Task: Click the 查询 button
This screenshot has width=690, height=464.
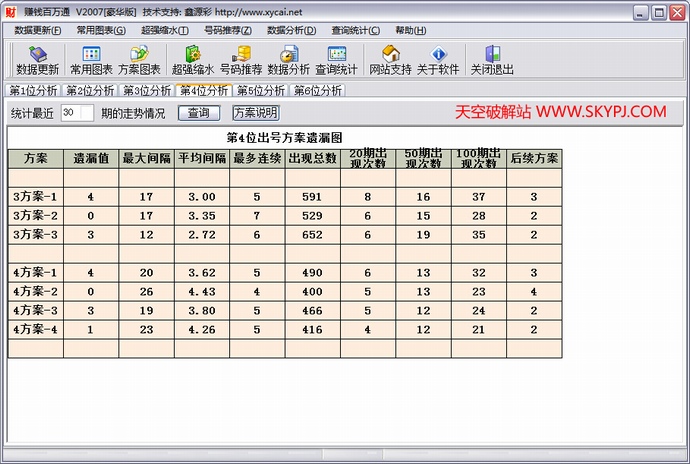Action: 199,113
